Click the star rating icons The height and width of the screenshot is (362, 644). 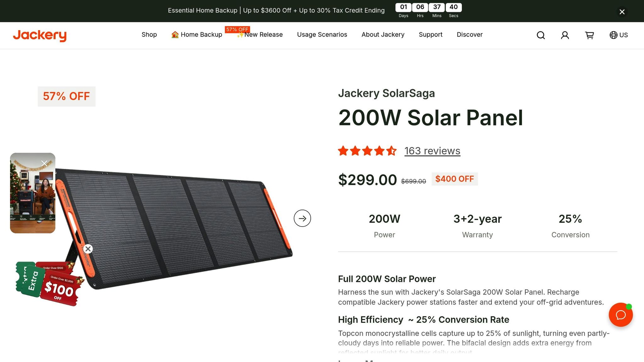[x=367, y=151]
